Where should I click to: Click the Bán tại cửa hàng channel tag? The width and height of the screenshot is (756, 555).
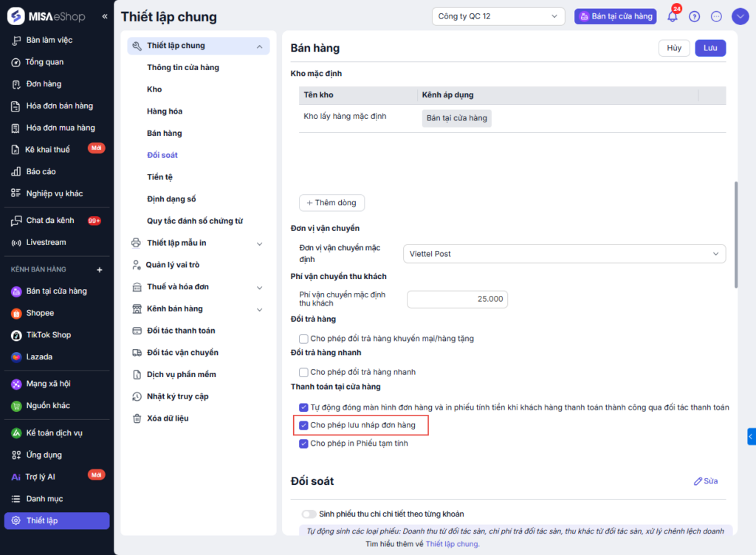tap(456, 118)
